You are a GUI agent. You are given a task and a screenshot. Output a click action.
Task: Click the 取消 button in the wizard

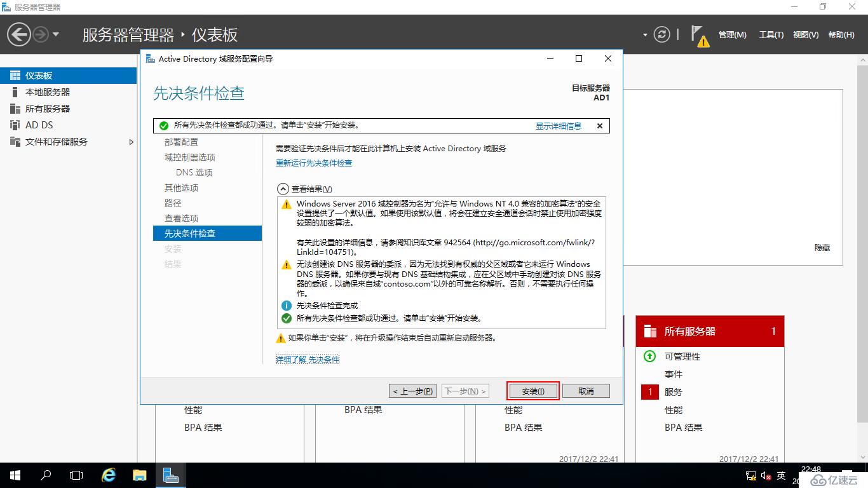586,391
